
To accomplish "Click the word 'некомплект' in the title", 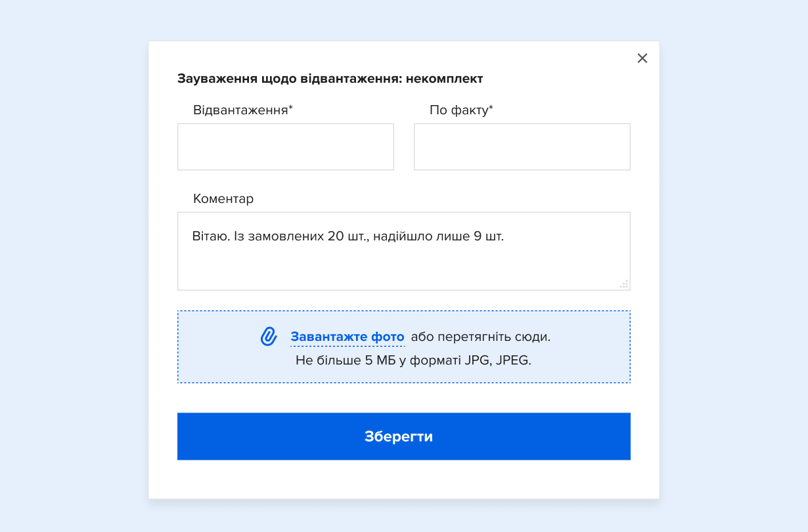I will pos(445,79).
